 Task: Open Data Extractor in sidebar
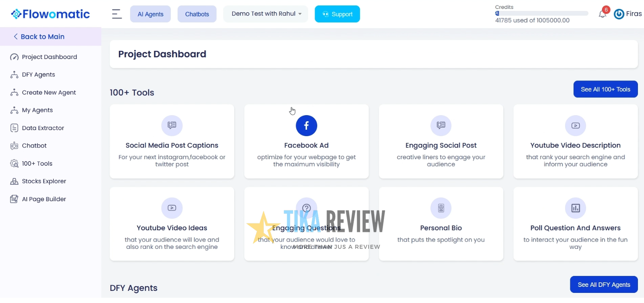pos(43,128)
